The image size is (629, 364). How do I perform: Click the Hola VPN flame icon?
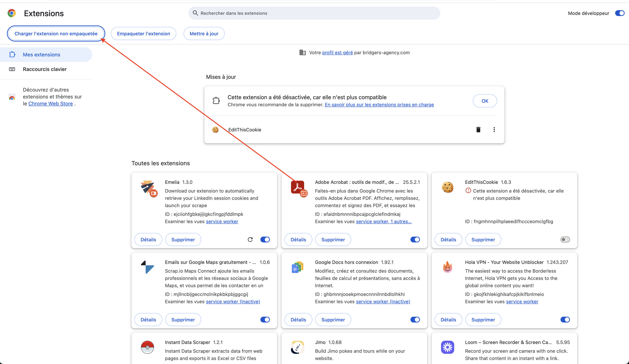[x=447, y=267]
